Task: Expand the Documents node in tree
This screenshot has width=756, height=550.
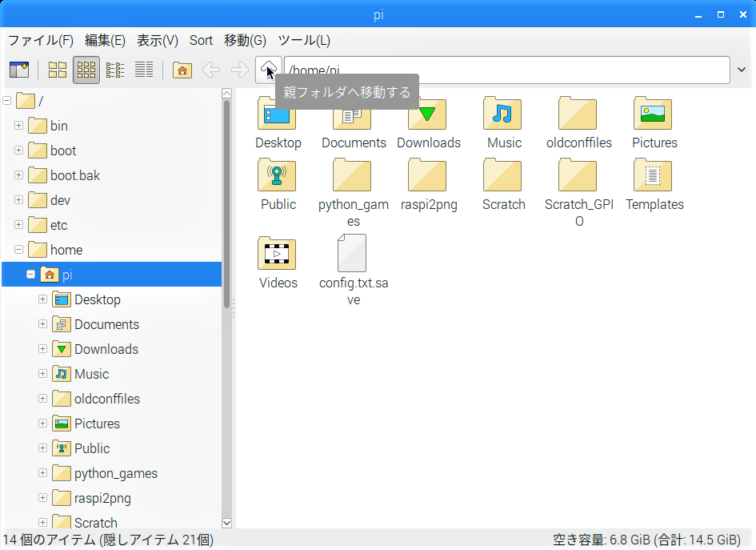Action: coord(43,324)
